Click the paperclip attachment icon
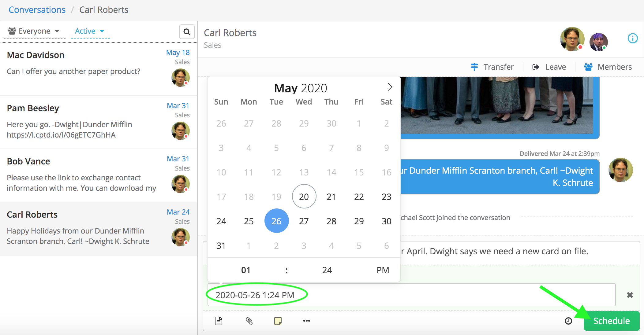 pos(249,321)
